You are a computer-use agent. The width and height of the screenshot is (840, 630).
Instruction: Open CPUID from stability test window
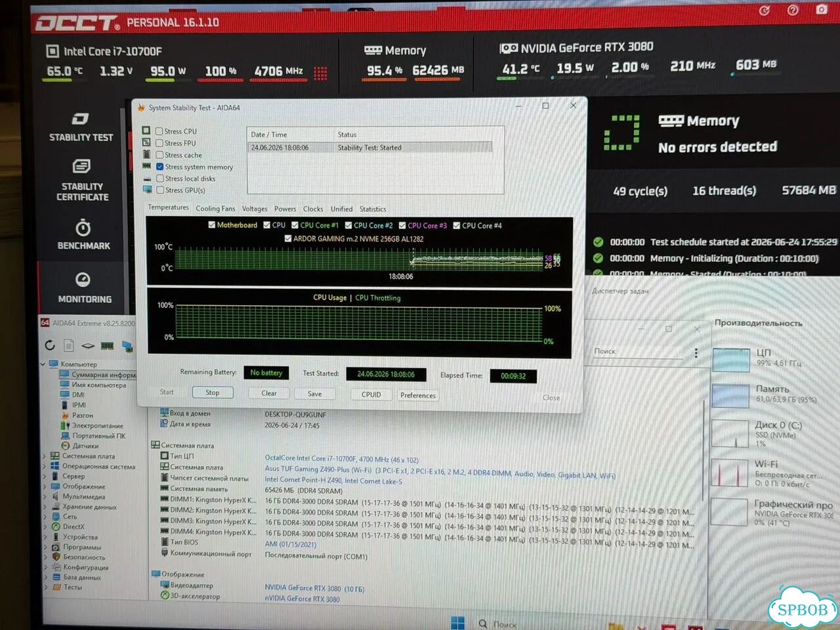point(371,394)
